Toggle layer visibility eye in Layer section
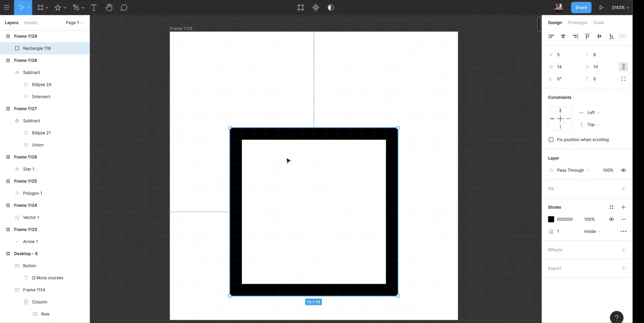The width and height of the screenshot is (644, 323). point(623,170)
